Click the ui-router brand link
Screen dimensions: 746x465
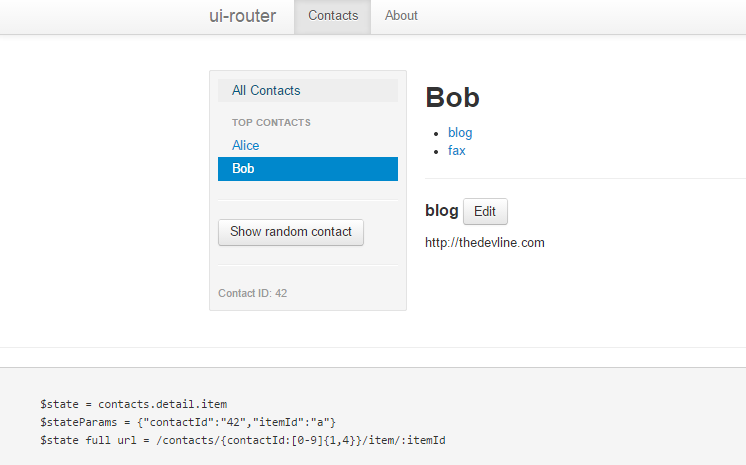coord(242,16)
